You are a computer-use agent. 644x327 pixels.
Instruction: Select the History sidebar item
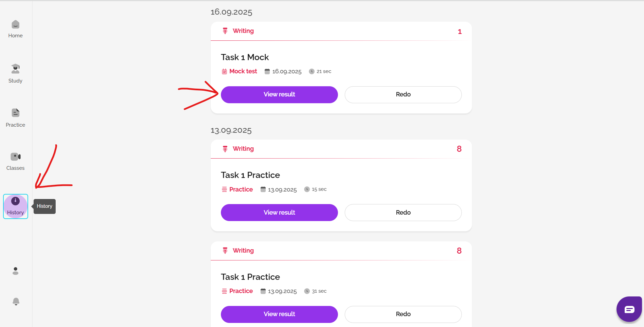point(15,206)
